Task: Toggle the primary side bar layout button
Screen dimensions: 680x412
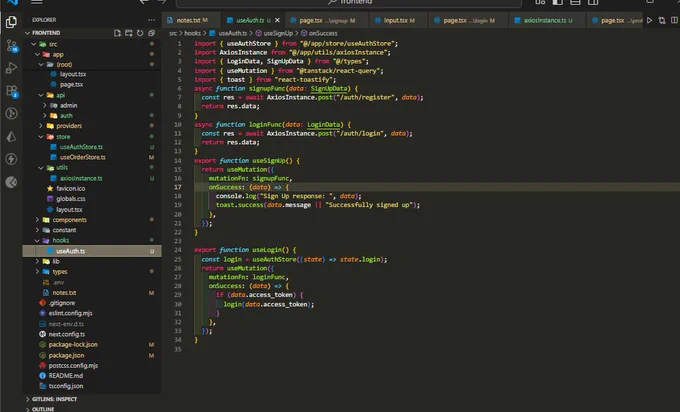Action: pos(558,2)
